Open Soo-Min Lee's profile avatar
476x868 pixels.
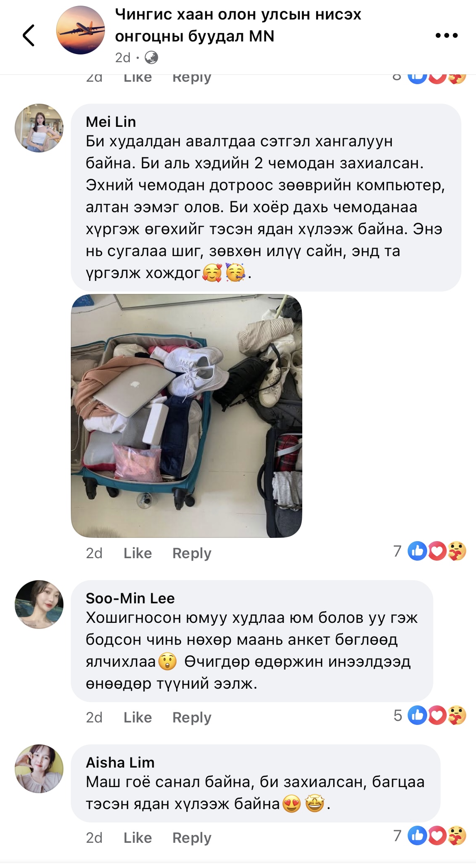(39, 605)
